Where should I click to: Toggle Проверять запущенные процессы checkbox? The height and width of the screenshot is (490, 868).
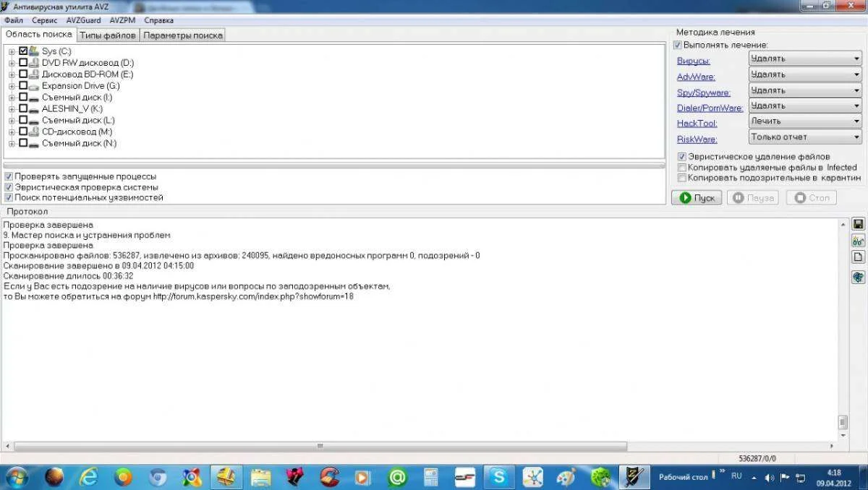(x=9, y=176)
